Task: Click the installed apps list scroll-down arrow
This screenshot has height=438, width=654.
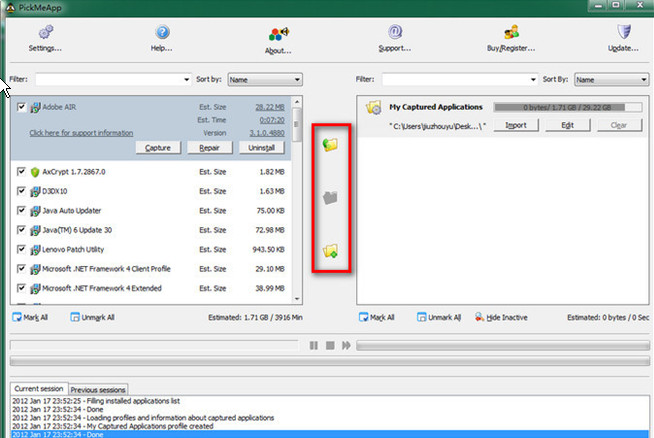Action: [x=297, y=299]
